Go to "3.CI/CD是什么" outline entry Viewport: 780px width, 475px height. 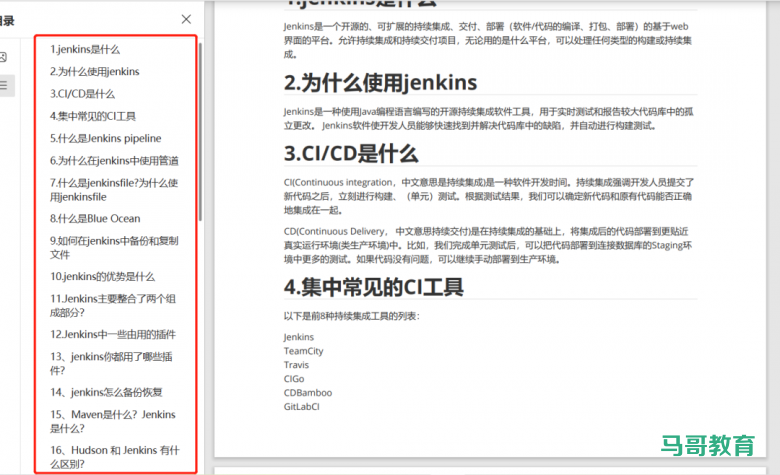[82, 93]
